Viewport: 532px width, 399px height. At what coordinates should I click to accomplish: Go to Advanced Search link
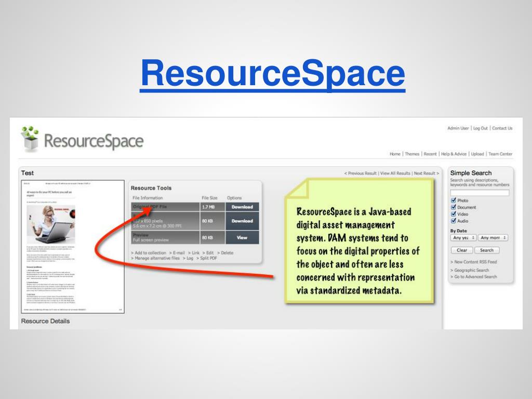coord(474,277)
